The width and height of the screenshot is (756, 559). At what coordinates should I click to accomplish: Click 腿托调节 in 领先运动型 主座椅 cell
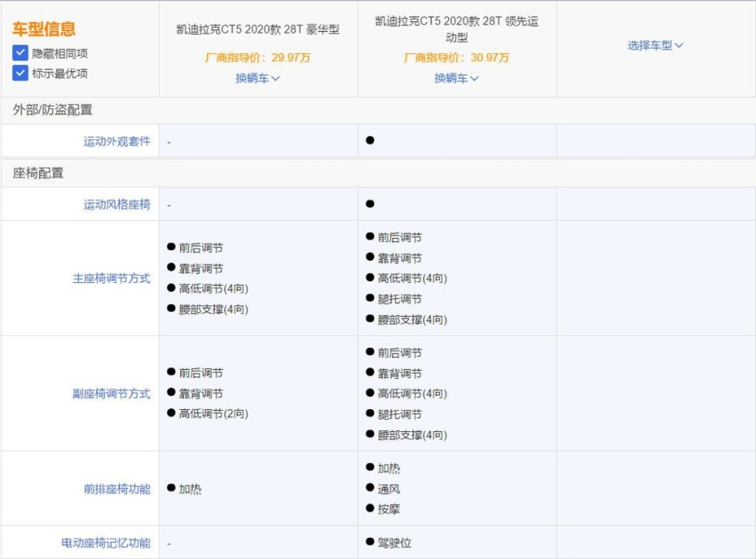(x=399, y=299)
